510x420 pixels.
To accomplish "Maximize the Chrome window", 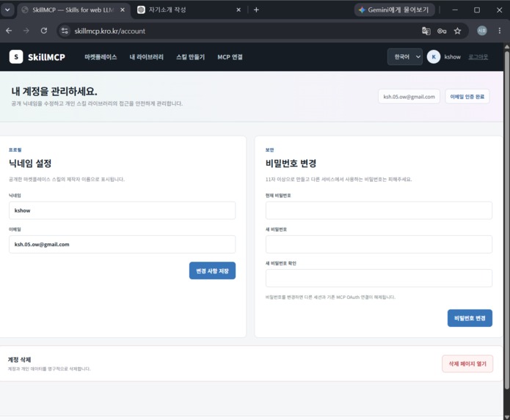I will (477, 10).
